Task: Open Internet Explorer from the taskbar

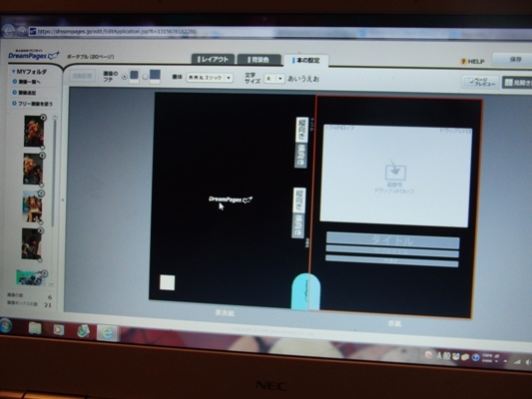Action: (x=107, y=333)
